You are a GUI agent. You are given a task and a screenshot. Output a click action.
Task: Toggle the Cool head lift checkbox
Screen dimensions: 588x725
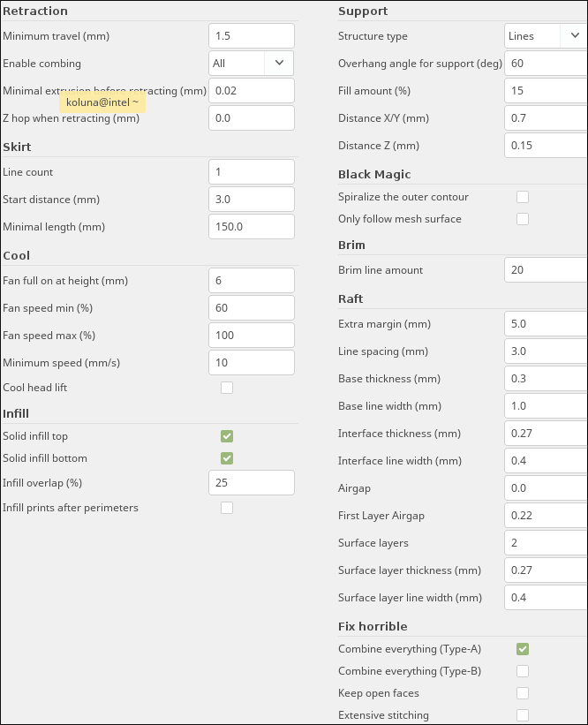[x=227, y=388]
